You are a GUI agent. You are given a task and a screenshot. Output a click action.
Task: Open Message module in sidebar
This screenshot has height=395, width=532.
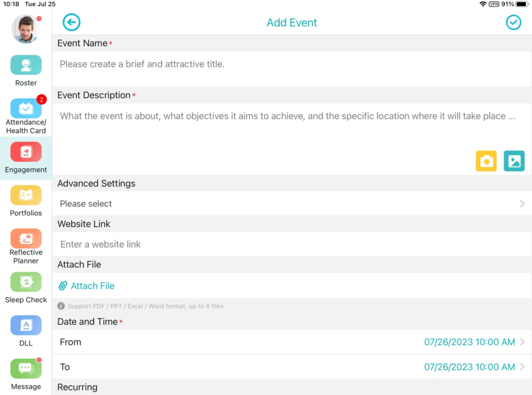click(x=26, y=374)
